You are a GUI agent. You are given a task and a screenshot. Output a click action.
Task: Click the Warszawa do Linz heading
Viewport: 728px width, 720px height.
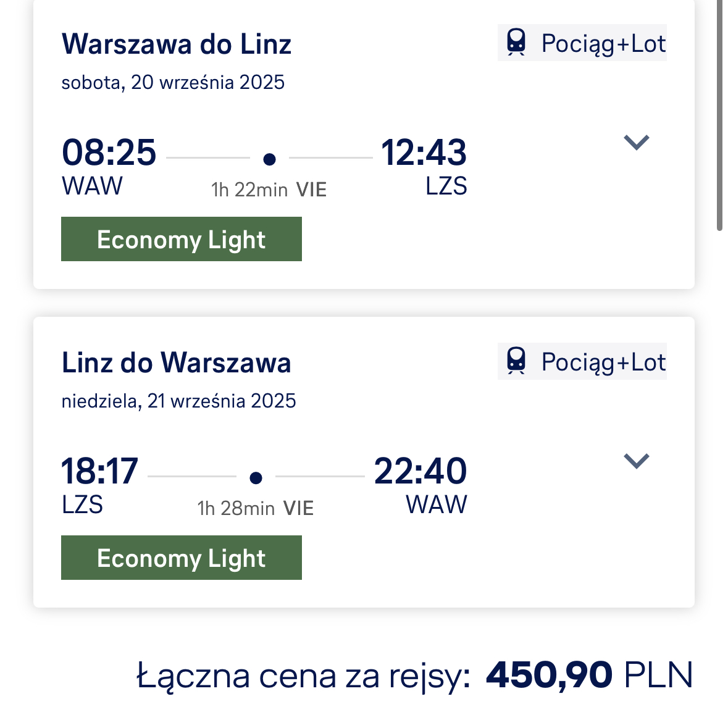pyautogui.click(x=177, y=44)
